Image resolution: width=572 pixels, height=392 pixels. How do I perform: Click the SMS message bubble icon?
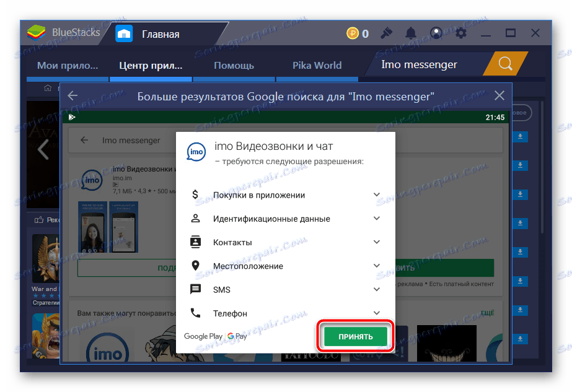point(196,290)
